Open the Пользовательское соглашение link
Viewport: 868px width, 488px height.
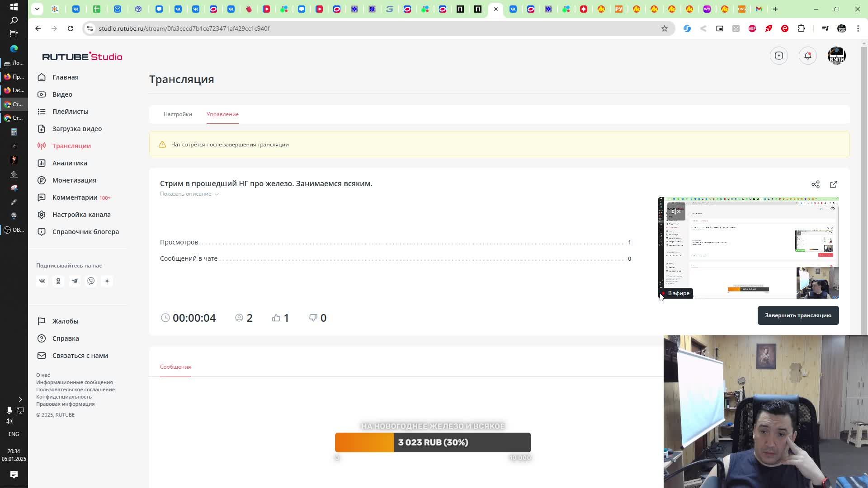tap(75, 389)
